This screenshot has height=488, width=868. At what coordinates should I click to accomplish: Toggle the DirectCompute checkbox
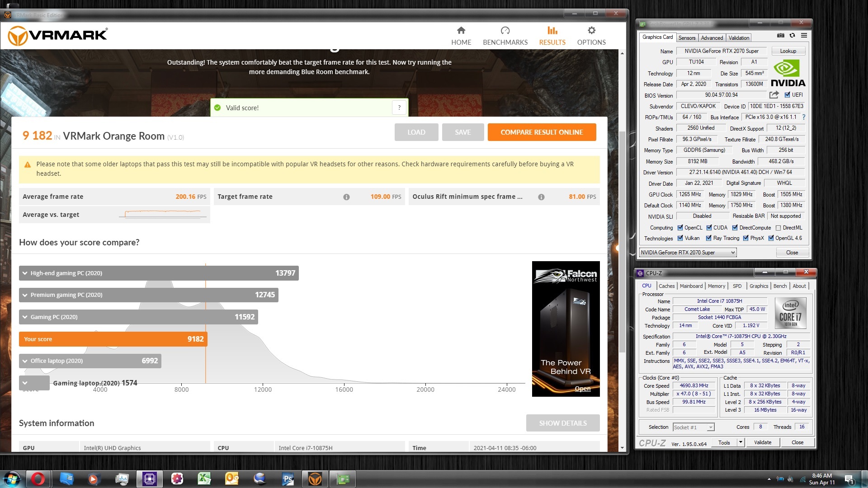(x=735, y=228)
